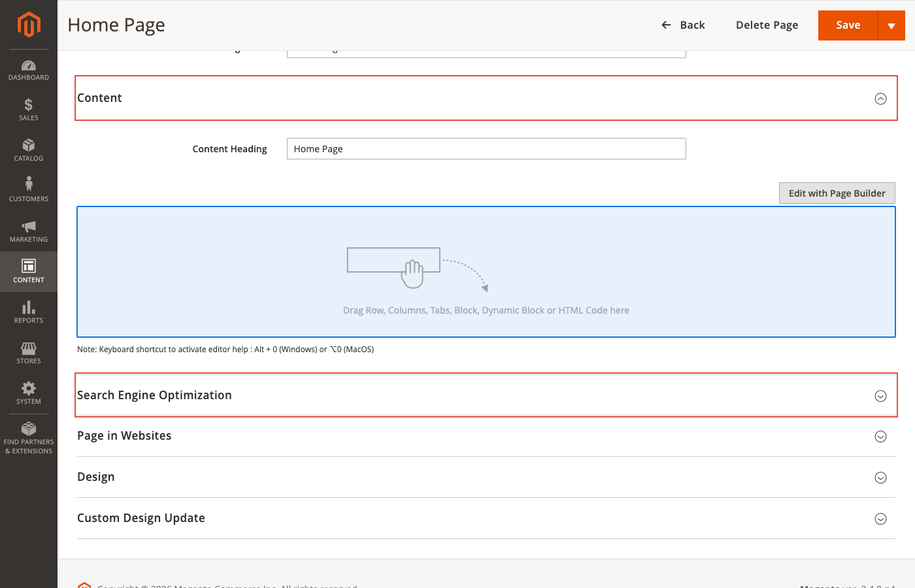The width and height of the screenshot is (915, 588).
Task: Expand the Search Engine Optimization section
Action: click(x=880, y=395)
